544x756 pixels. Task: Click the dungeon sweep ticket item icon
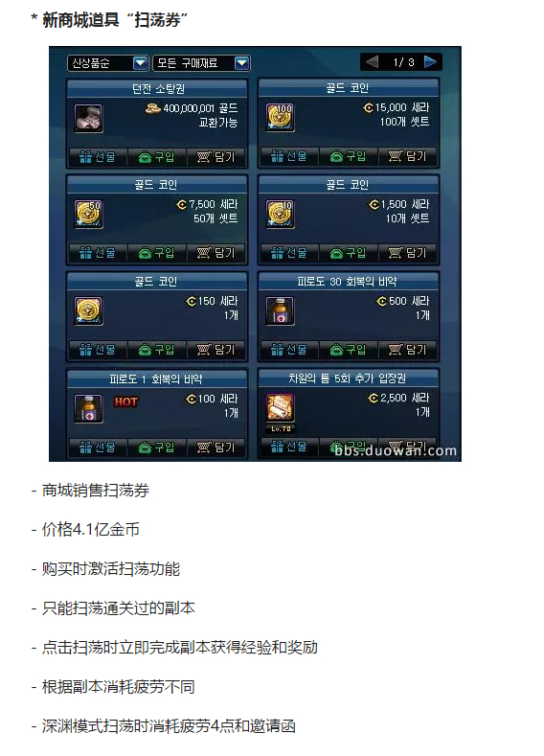(88, 118)
